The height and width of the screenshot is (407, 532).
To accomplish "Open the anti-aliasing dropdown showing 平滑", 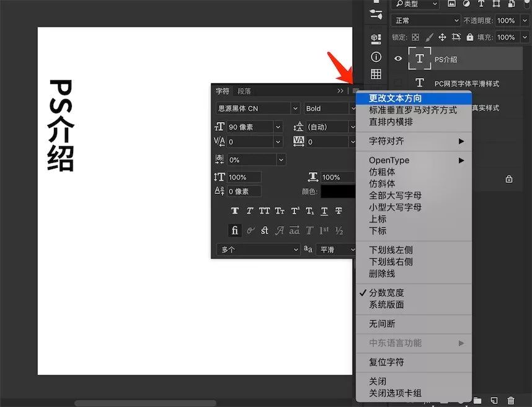I will pyautogui.click(x=335, y=249).
